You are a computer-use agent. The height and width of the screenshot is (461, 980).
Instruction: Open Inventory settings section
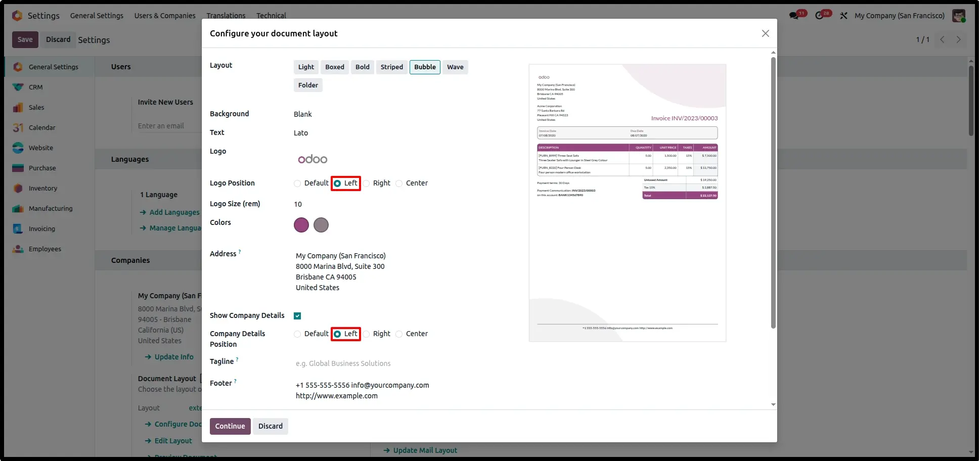coord(50,188)
